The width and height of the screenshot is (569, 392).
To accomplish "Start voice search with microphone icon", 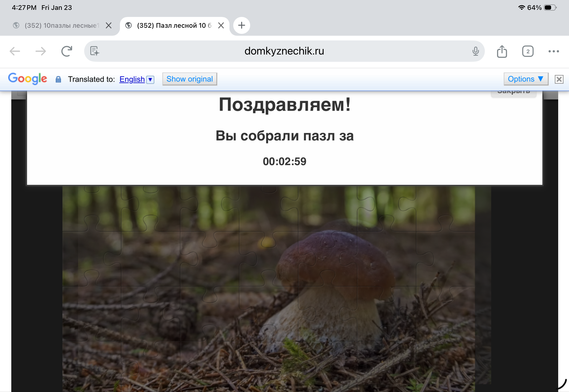I will [475, 51].
